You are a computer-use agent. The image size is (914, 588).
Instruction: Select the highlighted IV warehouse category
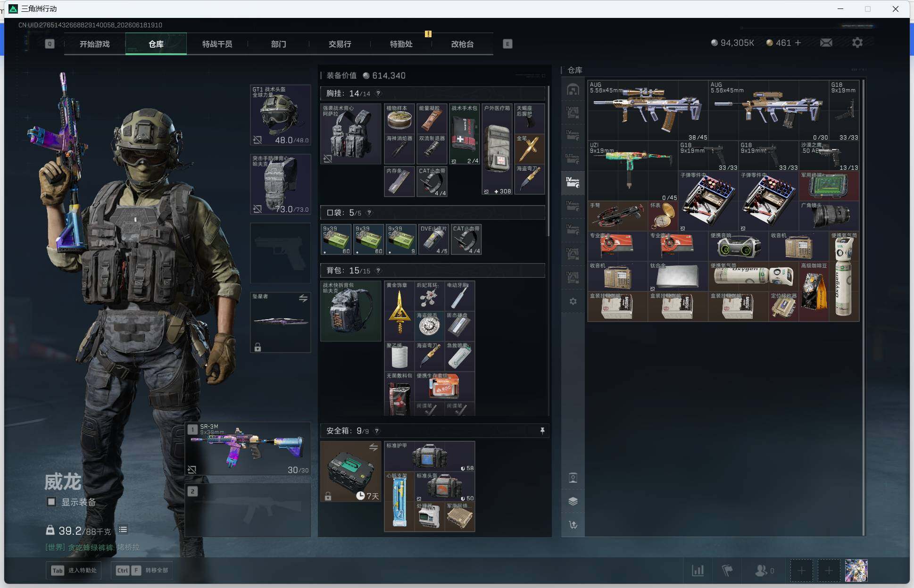(573, 182)
